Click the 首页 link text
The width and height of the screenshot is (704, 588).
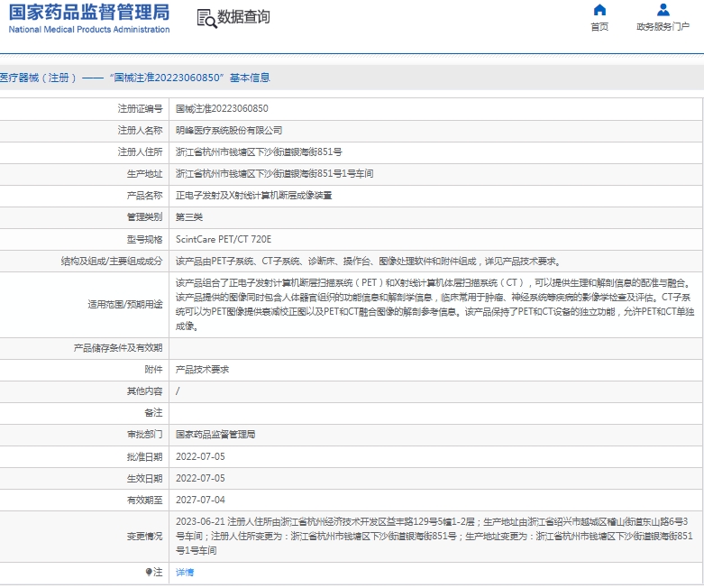pyautogui.click(x=599, y=27)
